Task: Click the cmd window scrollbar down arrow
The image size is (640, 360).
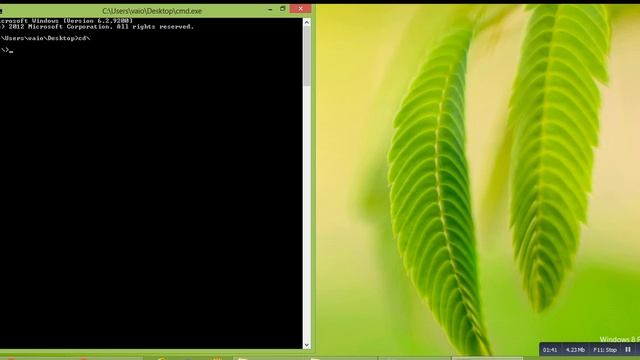Action: (307, 345)
